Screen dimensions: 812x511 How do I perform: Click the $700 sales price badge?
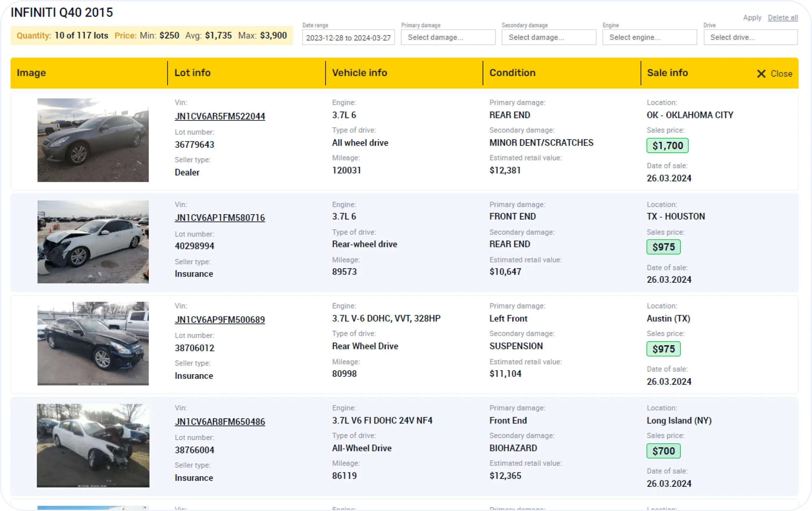(x=663, y=451)
